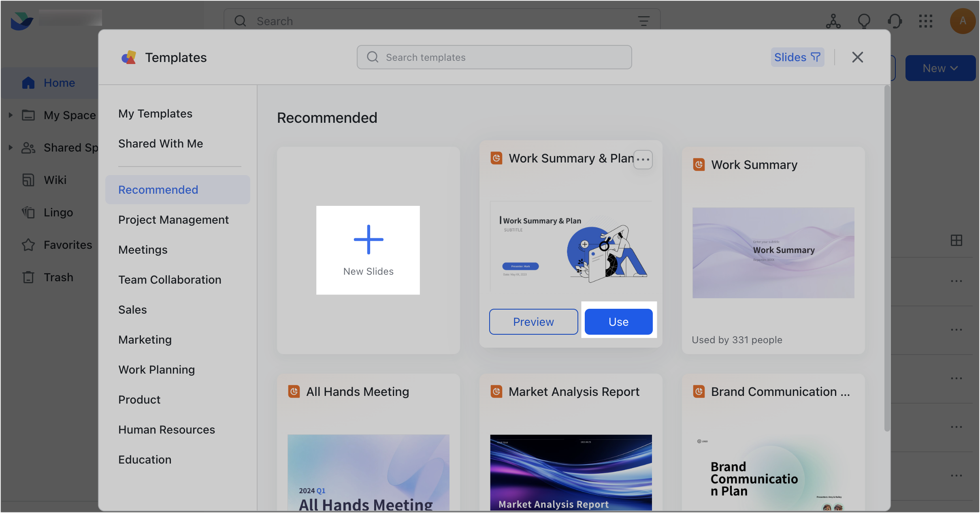Image resolution: width=980 pixels, height=513 pixels.
Task: Click the headset support icon in the top bar
Action: tap(895, 21)
